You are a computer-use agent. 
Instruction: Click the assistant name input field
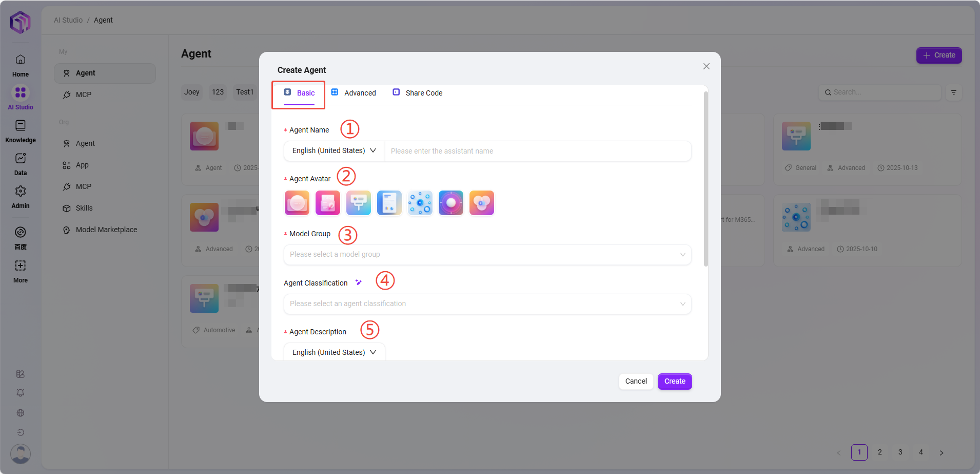[537, 151]
